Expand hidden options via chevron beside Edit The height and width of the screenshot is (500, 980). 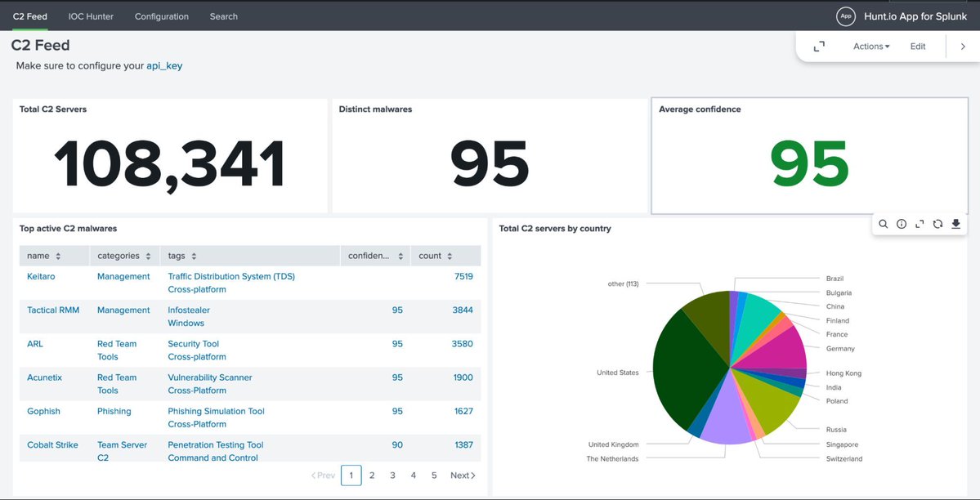point(963,46)
